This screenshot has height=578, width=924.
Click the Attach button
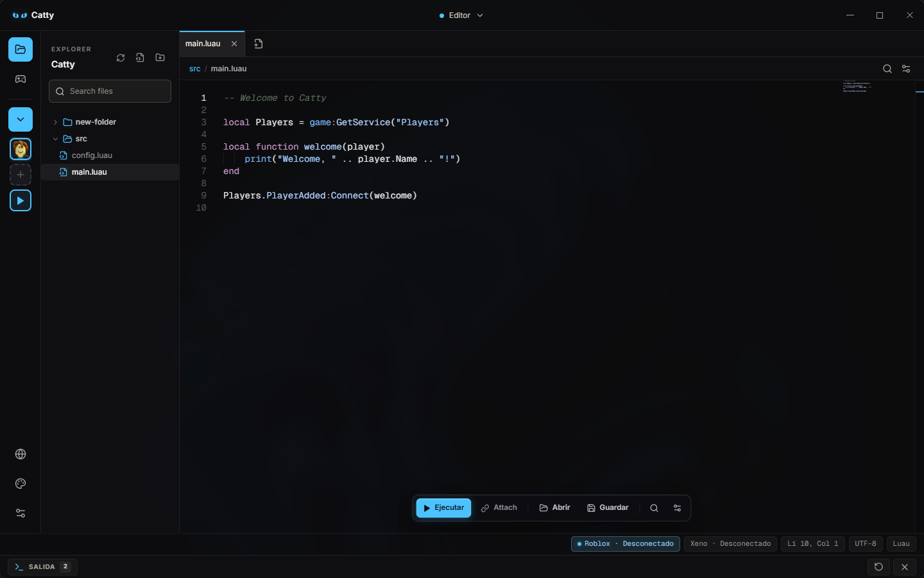click(499, 508)
